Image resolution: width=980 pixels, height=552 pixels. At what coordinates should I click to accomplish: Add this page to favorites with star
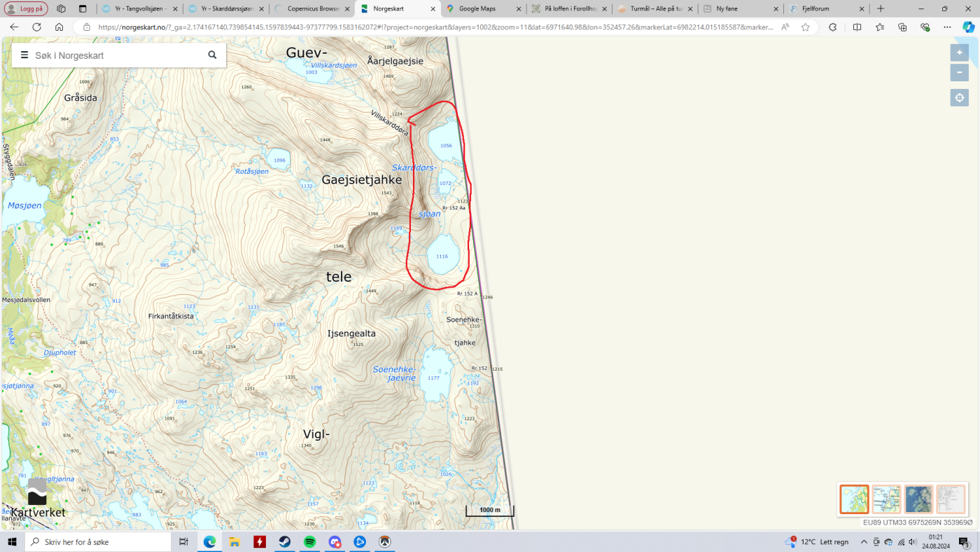806,27
